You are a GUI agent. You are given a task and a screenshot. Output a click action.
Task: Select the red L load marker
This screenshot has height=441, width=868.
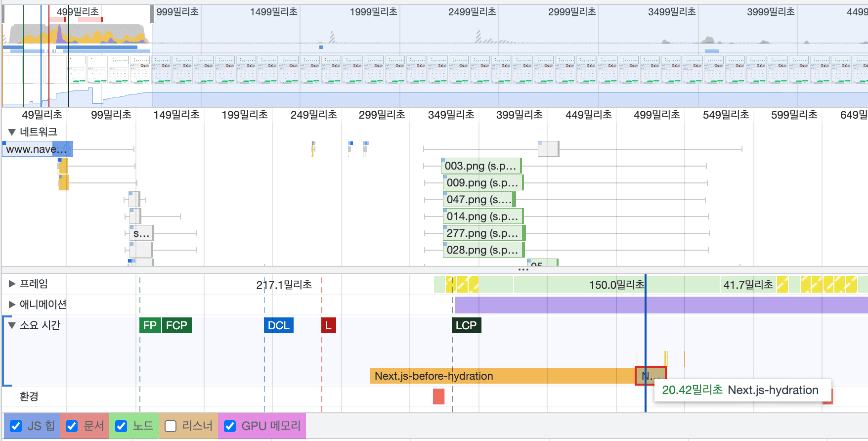click(x=328, y=325)
